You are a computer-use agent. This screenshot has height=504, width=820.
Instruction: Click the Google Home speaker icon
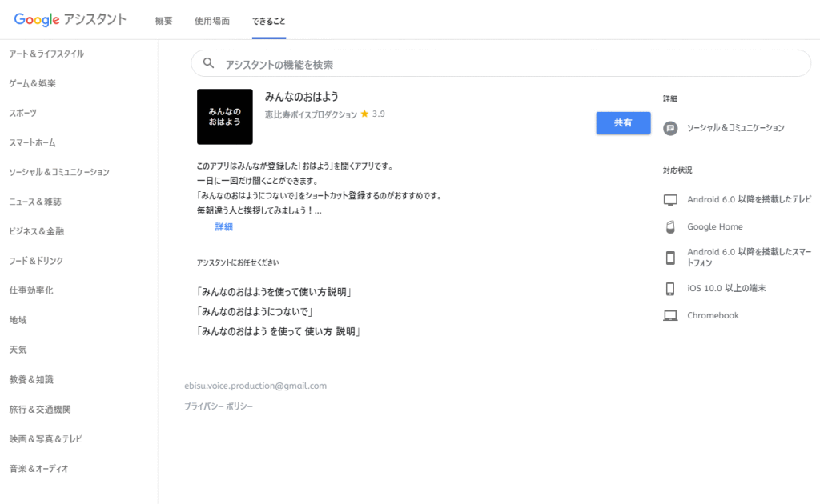670,226
